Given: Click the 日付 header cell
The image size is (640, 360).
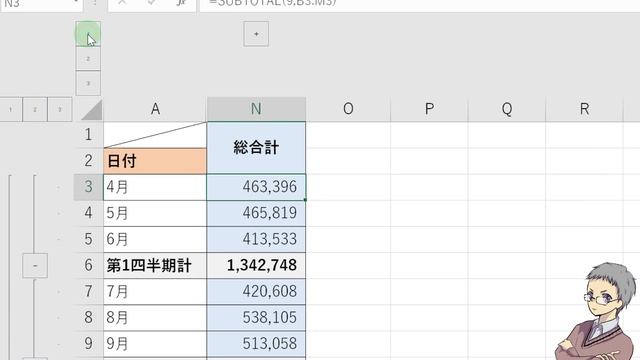Looking at the screenshot, I should tap(155, 161).
